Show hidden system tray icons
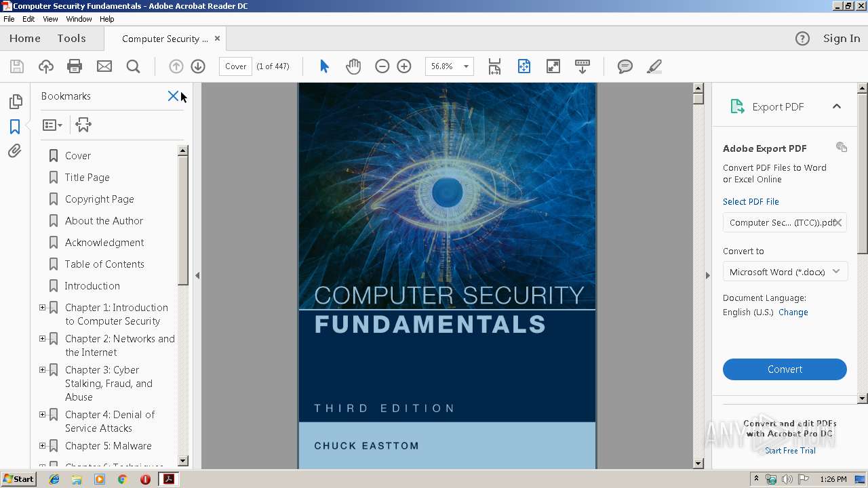 (757, 479)
